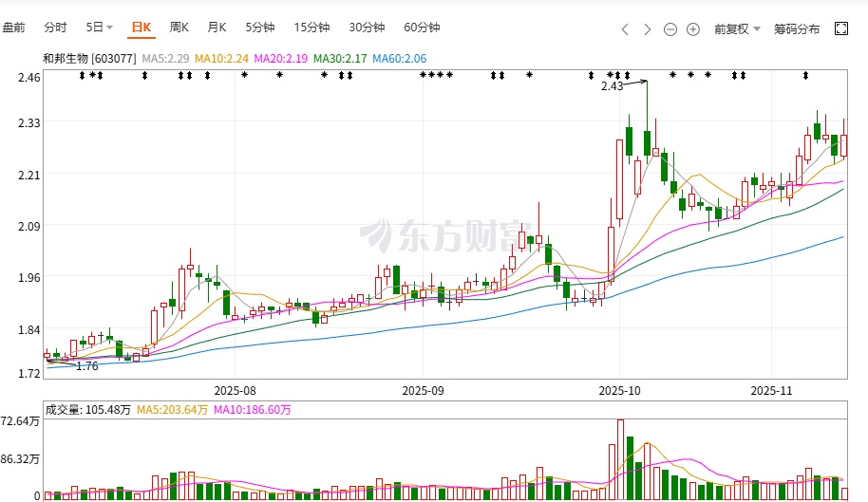Screen dimensions: 868x502
Task: Open the 5日 period dropdown
Action: (x=99, y=28)
